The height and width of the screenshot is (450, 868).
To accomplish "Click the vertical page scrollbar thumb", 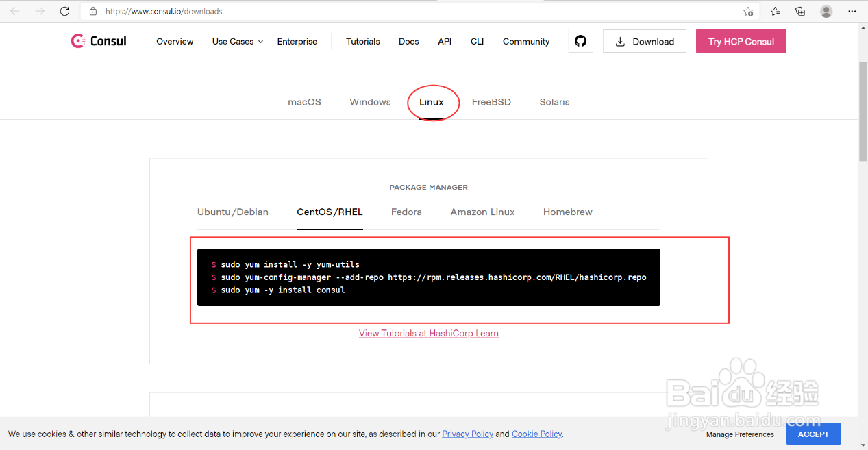I will 863,112.
